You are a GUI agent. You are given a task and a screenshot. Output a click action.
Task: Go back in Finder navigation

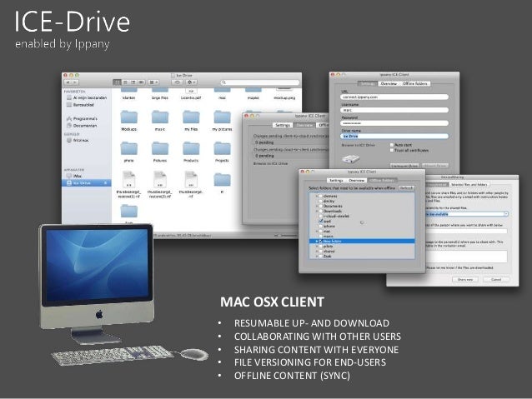(x=68, y=82)
